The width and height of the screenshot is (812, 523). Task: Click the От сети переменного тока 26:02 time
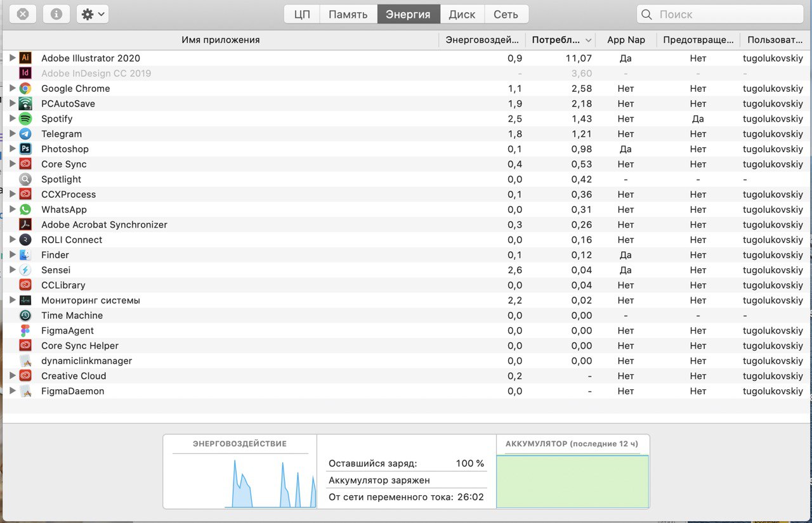pos(470,497)
